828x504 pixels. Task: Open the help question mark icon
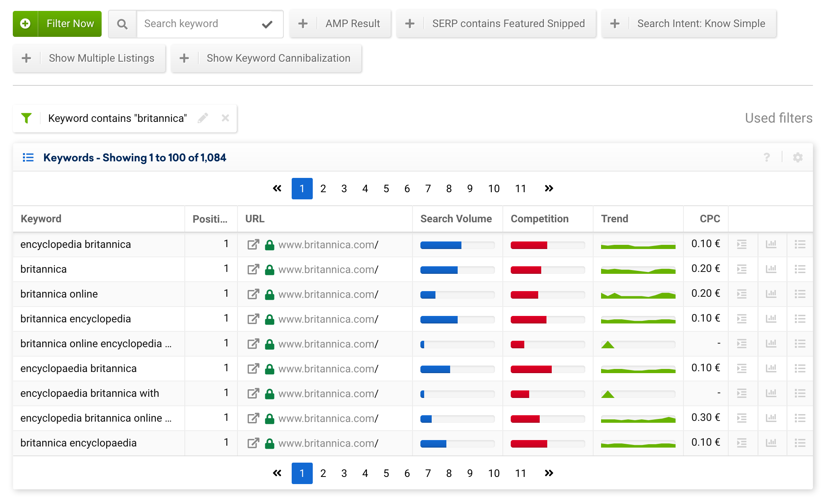pyautogui.click(x=767, y=157)
